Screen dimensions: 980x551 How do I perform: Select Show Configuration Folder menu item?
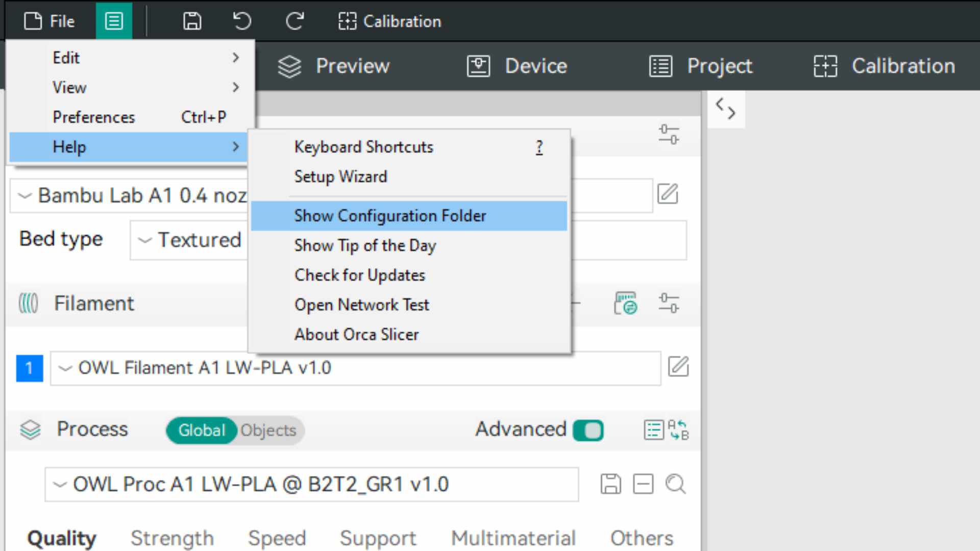[x=390, y=216]
